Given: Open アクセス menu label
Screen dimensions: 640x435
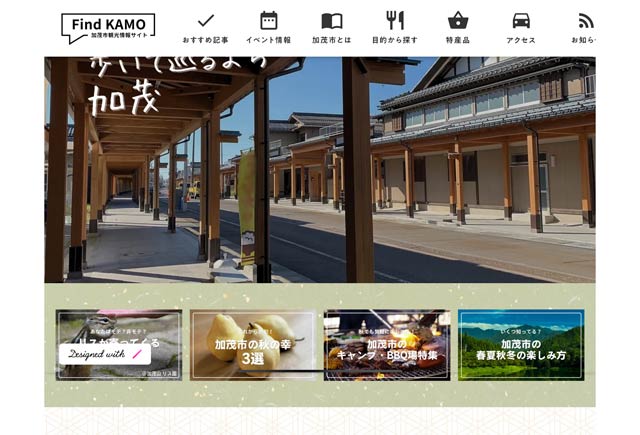Looking at the screenshot, I should tap(521, 40).
